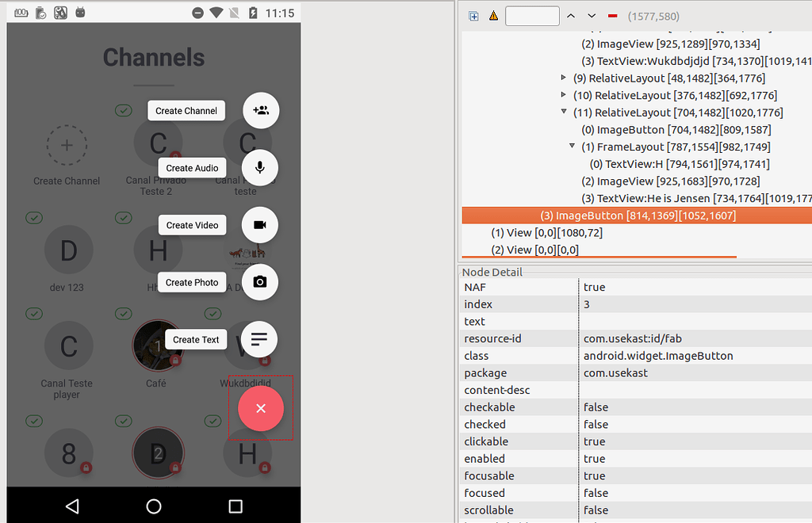Choose Create Channel from the action menu
This screenshot has width=812, height=523.
[186, 110]
